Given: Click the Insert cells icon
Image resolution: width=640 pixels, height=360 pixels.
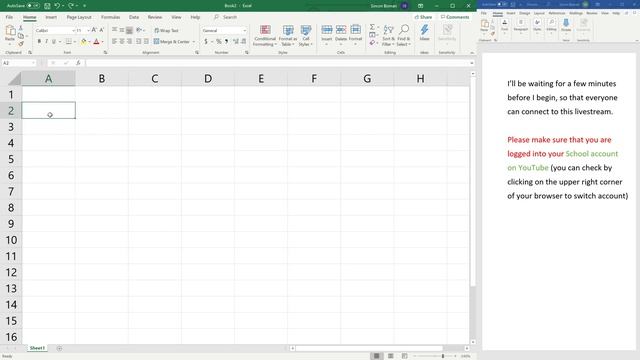Looking at the screenshot, I should pyautogui.click(x=327, y=30).
